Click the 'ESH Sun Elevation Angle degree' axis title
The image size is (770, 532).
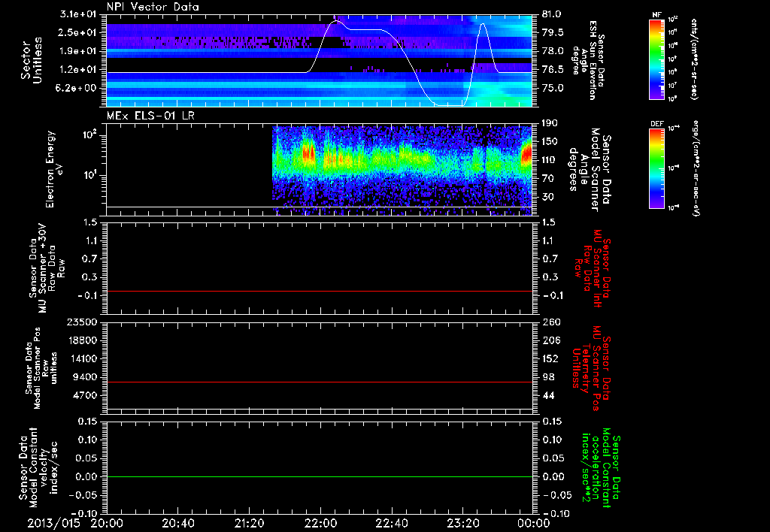(x=589, y=60)
